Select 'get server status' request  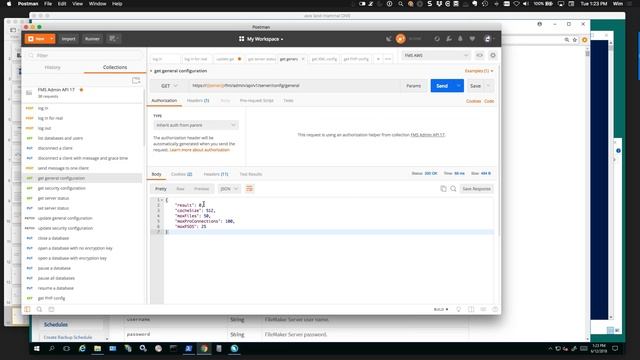tap(53, 198)
